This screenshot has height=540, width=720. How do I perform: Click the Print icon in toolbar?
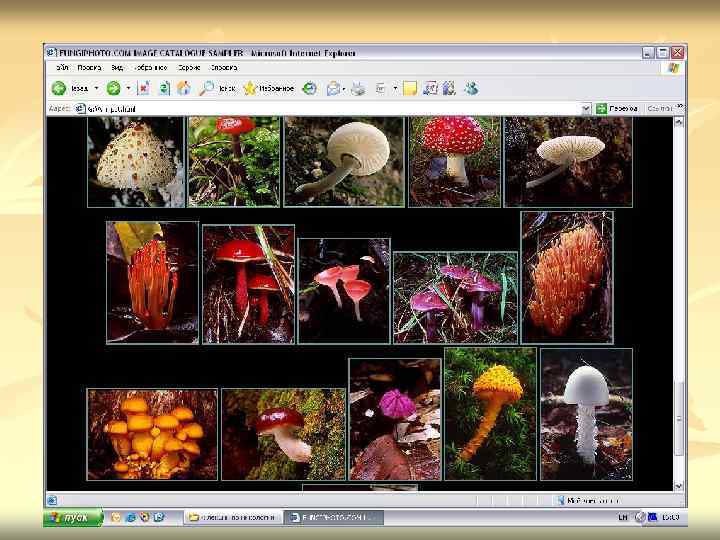(x=358, y=88)
